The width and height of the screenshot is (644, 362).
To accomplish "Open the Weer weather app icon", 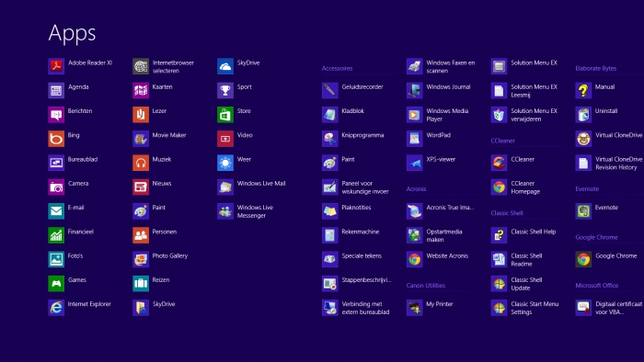I will [225, 163].
